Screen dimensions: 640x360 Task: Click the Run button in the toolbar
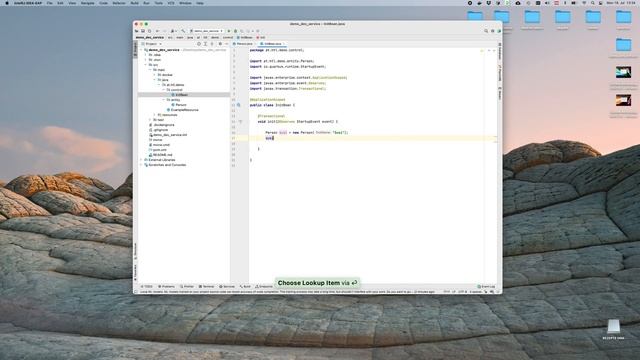(x=229, y=31)
